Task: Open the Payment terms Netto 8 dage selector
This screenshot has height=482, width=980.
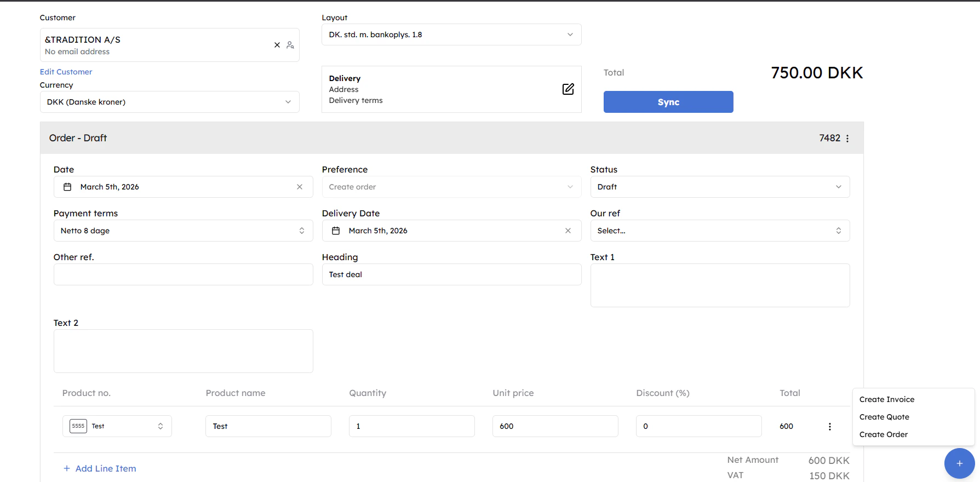Action: click(183, 231)
